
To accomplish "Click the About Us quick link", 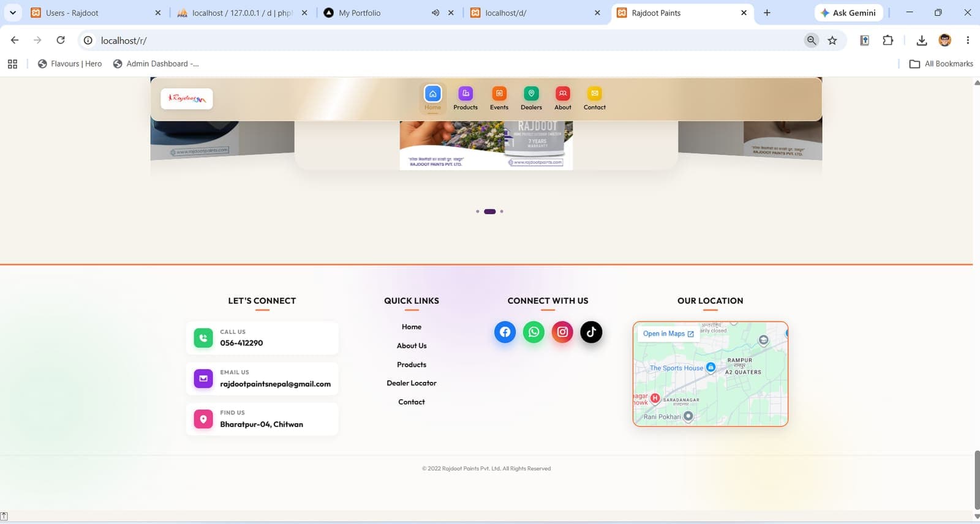I will tap(412, 346).
